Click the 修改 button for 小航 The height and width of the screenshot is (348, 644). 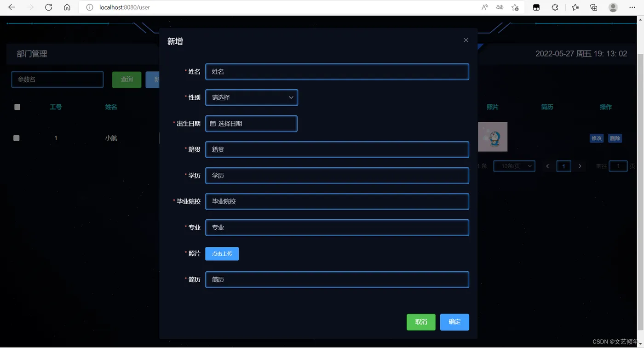coord(597,138)
